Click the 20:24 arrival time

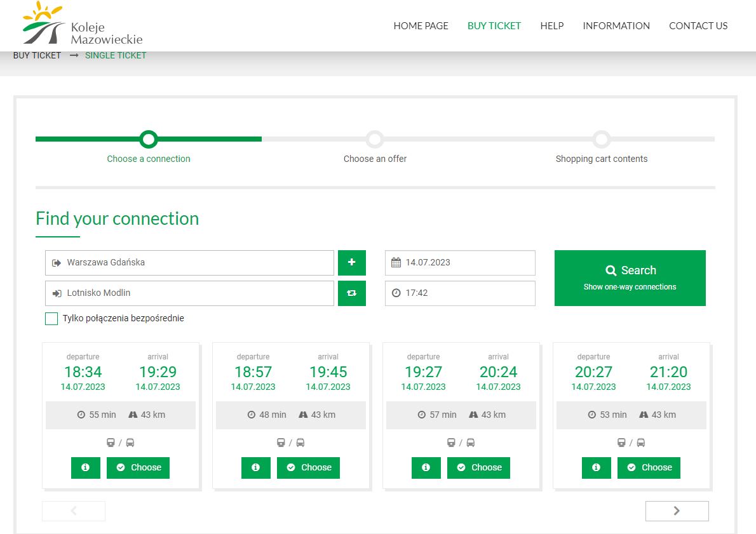pos(498,372)
